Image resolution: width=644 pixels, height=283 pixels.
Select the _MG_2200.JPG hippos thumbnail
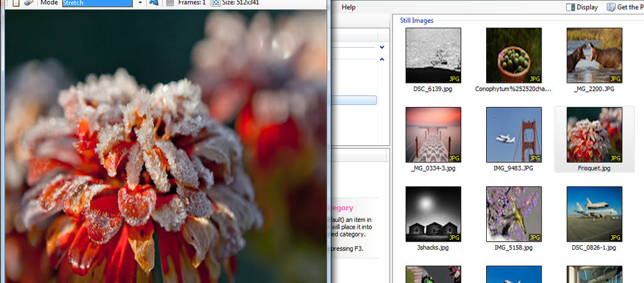(x=594, y=55)
